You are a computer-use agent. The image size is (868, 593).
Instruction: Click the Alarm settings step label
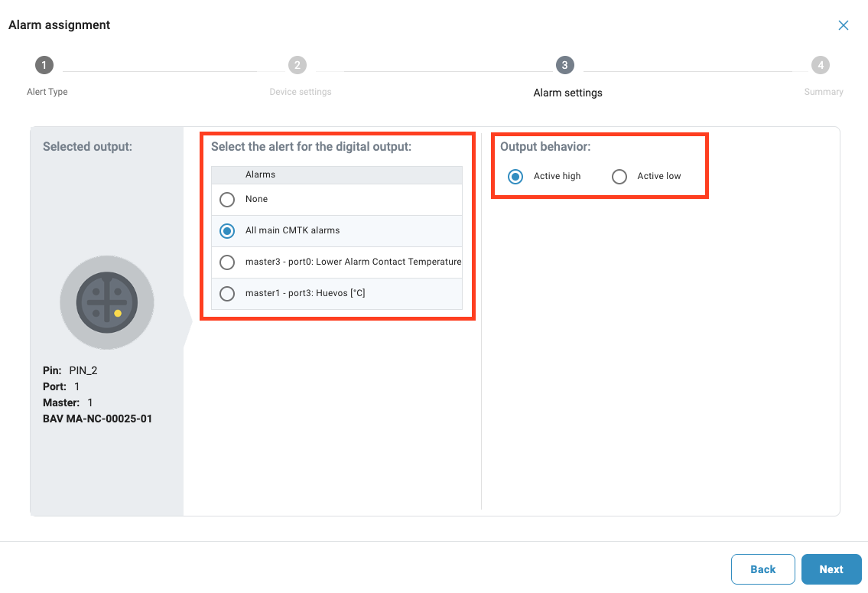pyautogui.click(x=567, y=93)
